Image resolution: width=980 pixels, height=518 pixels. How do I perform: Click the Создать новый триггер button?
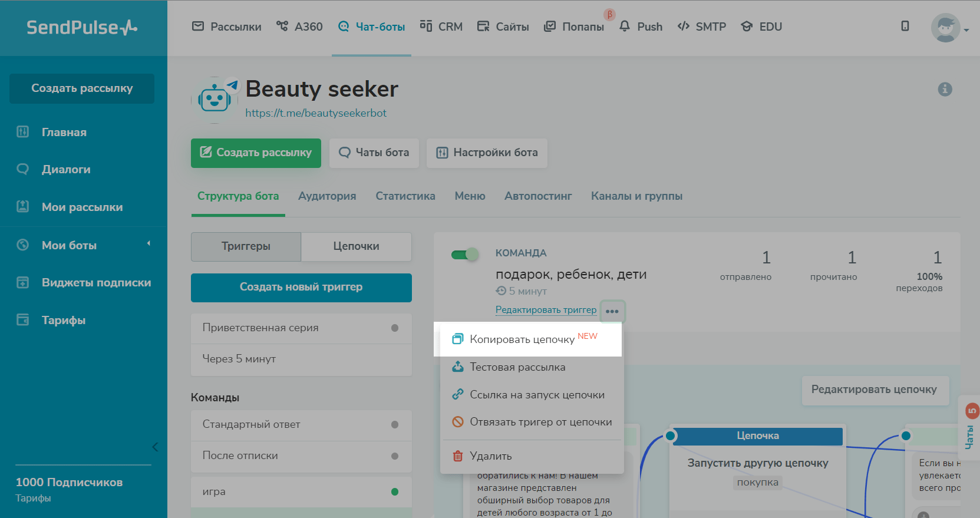click(301, 287)
